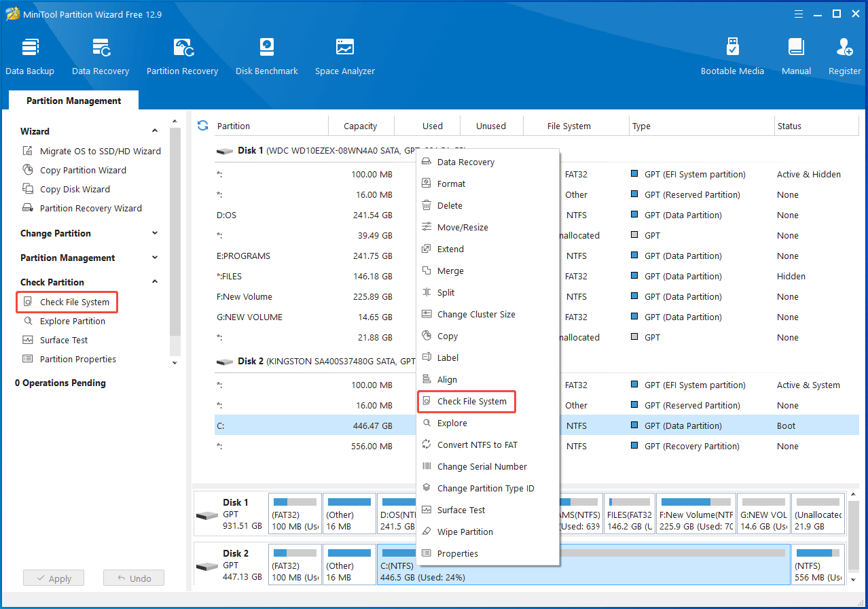The height and width of the screenshot is (609, 868).
Task: Select Check File System in the sidebar
Action: coord(67,302)
